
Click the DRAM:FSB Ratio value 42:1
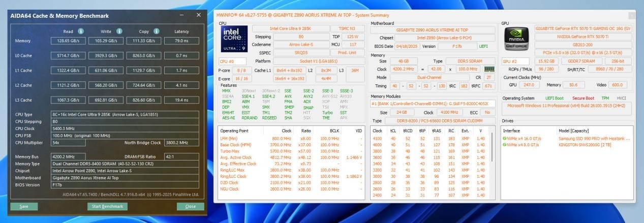[x=182, y=157]
